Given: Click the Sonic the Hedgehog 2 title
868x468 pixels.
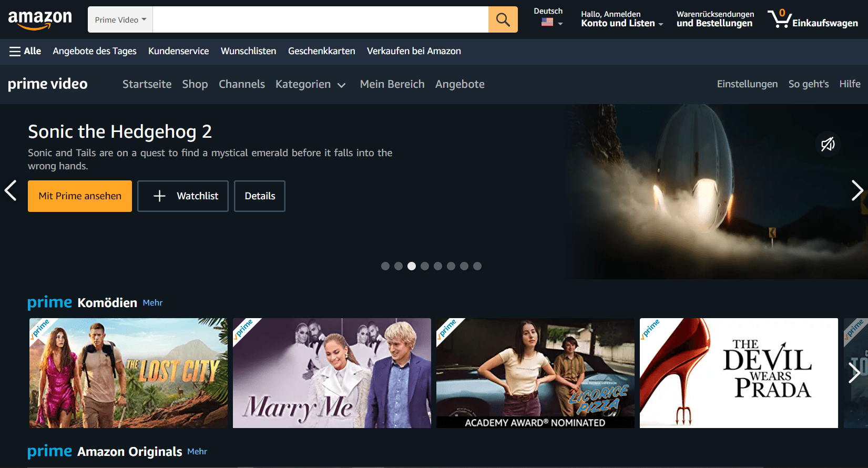Looking at the screenshot, I should 120,131.
